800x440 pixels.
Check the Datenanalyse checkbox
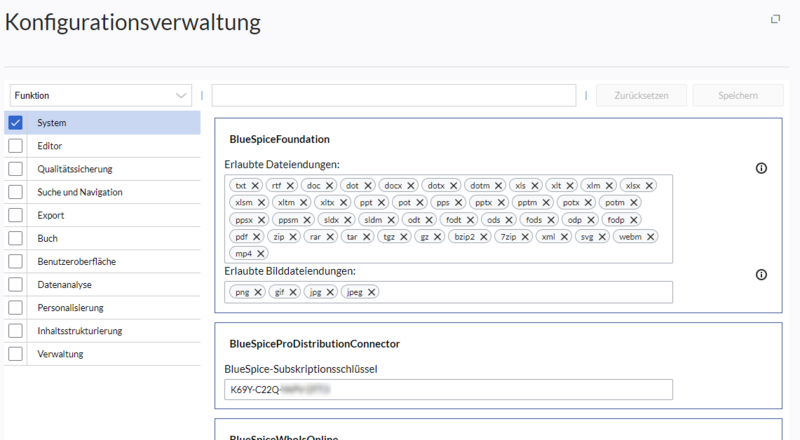tap(15, 285)
